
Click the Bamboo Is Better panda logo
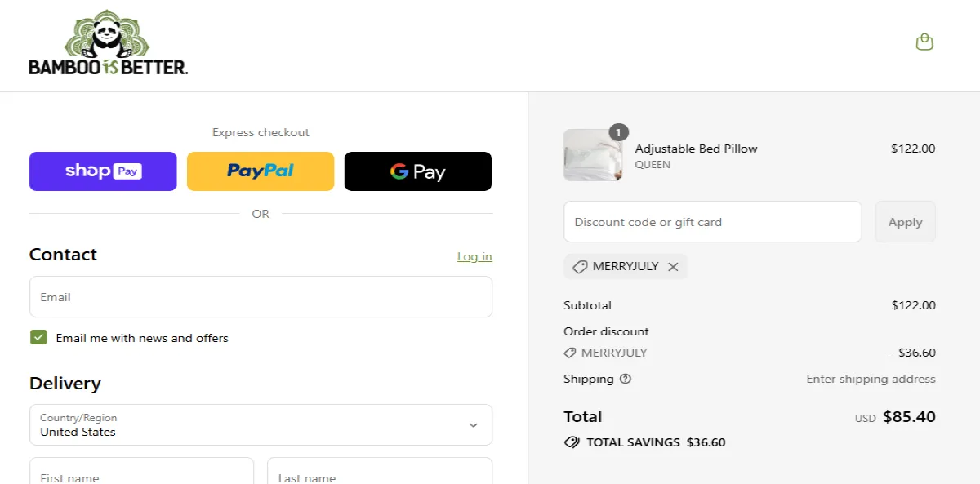pyautogui.click(x=107, y=41)
